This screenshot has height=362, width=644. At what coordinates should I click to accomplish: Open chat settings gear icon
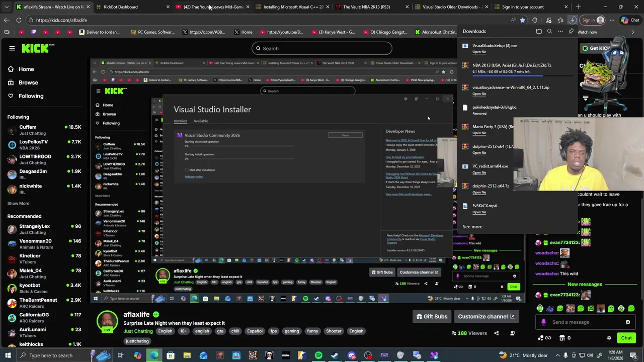click(x=609, y=338)
